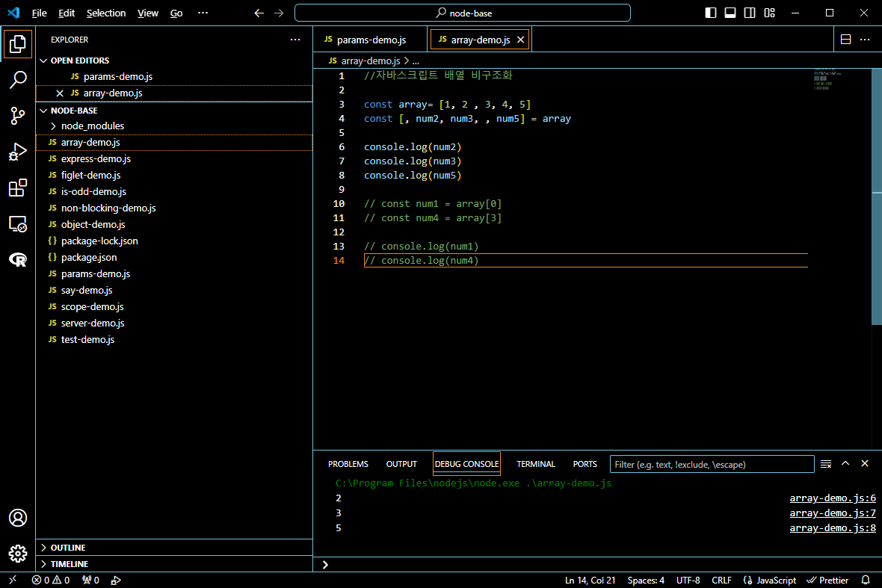Follow the array-demo.js:8 source link
The height and width of the screenshot is (588, 882).
coord(833,527)
